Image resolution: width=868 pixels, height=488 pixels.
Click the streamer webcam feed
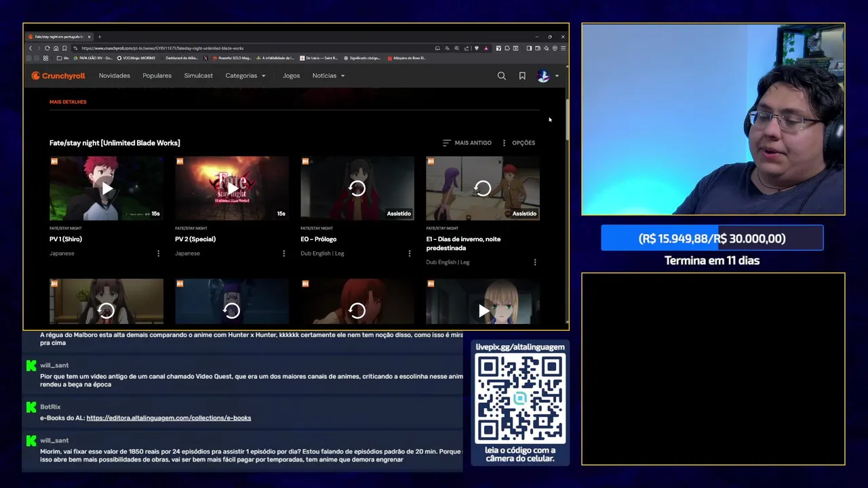tap(713, 119)
